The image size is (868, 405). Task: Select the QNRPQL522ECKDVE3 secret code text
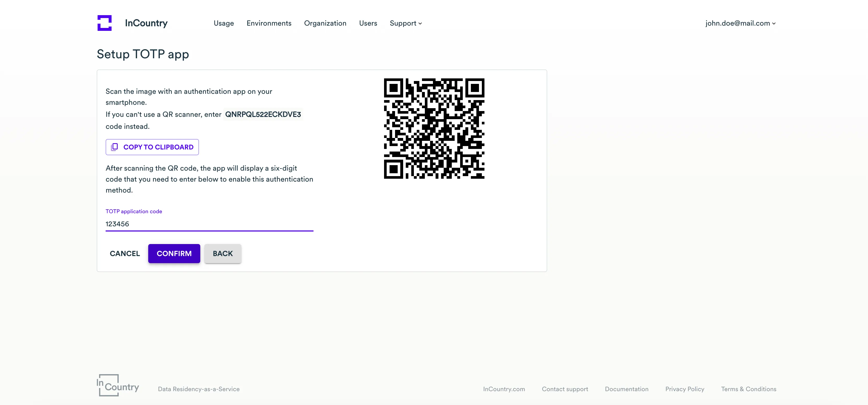click(x=263, y=114)
